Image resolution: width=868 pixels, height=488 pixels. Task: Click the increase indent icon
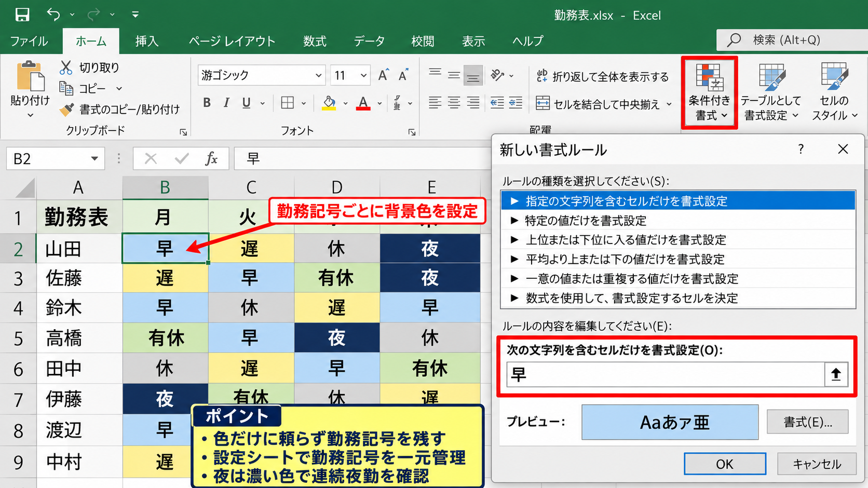pos(516,103)
